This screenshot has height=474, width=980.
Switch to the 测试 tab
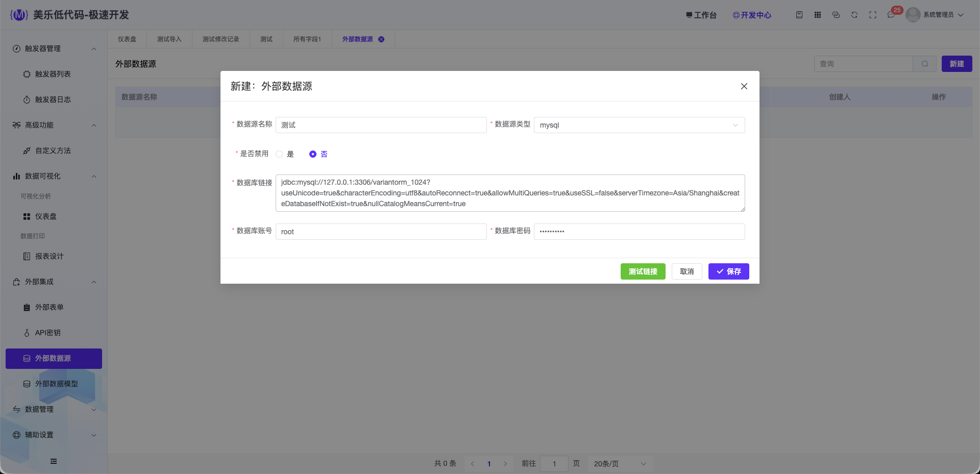coord(266,39)
